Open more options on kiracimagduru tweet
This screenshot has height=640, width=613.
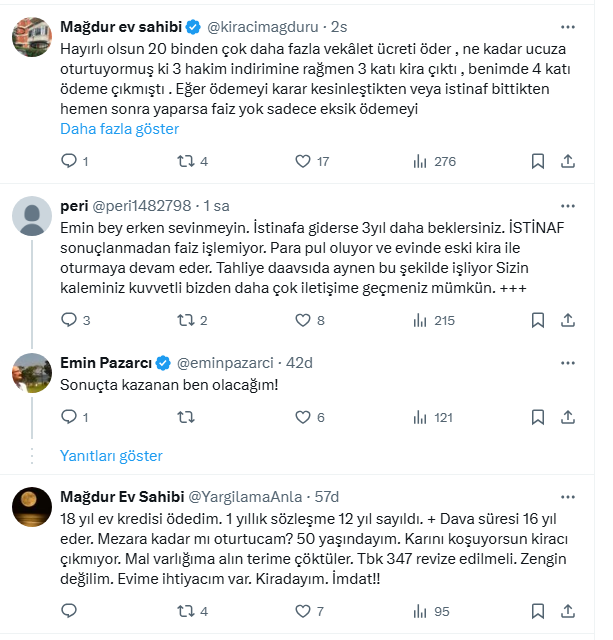coord(568,25)
